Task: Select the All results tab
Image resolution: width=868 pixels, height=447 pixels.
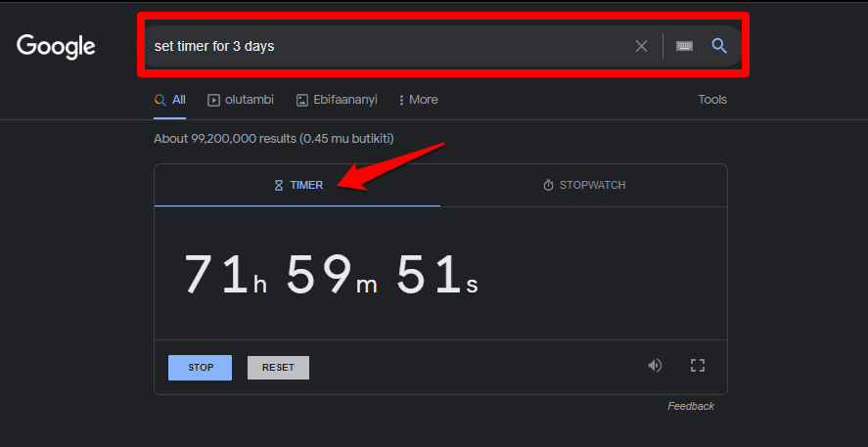Action: [170, 100]
